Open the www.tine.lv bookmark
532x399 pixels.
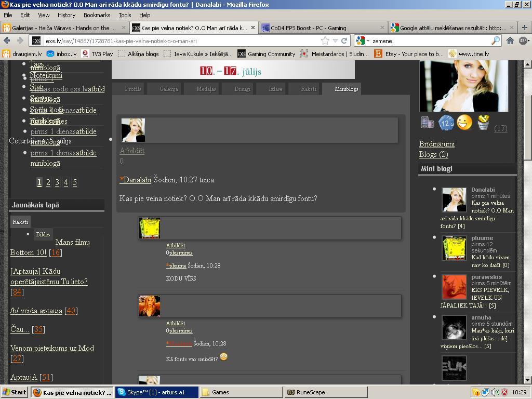click(x=469, y=54)
